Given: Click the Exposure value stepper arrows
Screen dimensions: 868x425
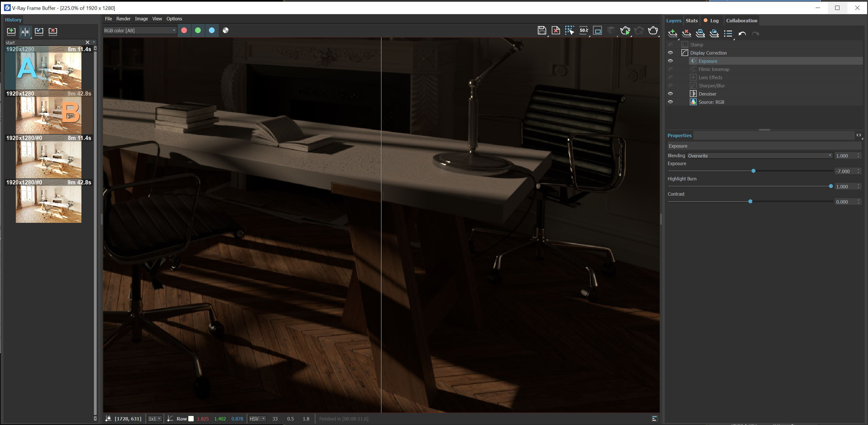Looking at the screenshot, I should click(859, 171).
